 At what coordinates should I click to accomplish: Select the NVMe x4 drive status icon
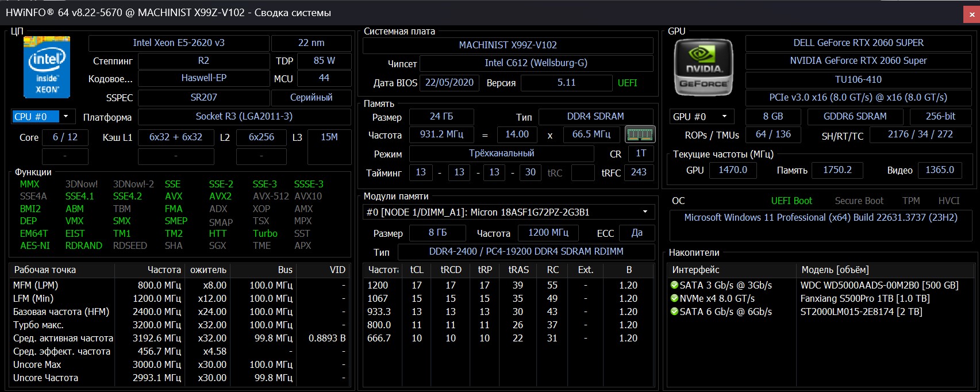click(674, 298)
